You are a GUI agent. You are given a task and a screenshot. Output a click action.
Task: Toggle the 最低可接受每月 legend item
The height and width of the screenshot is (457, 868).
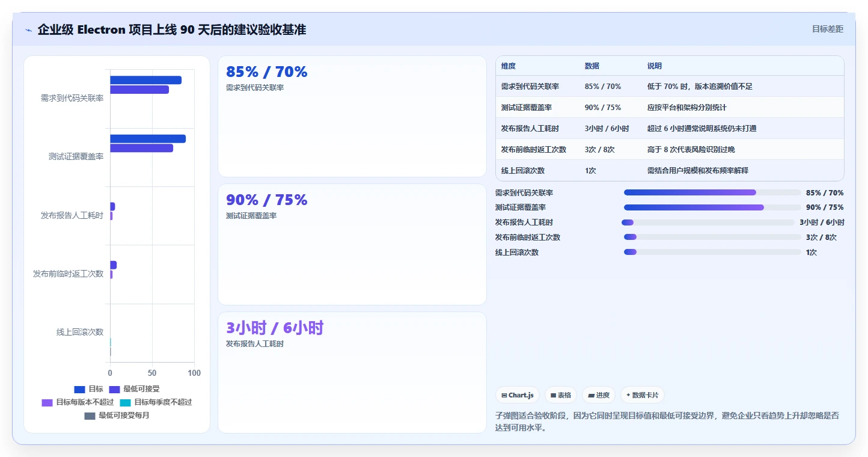[x=117, y=416]
